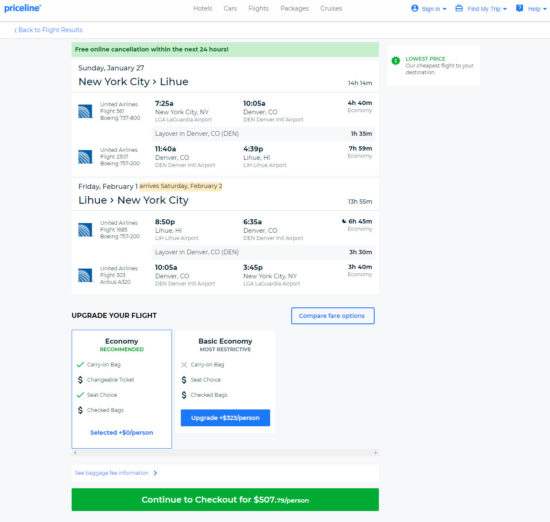Click the fare options horizontal scrollbar

pos(225,453)
